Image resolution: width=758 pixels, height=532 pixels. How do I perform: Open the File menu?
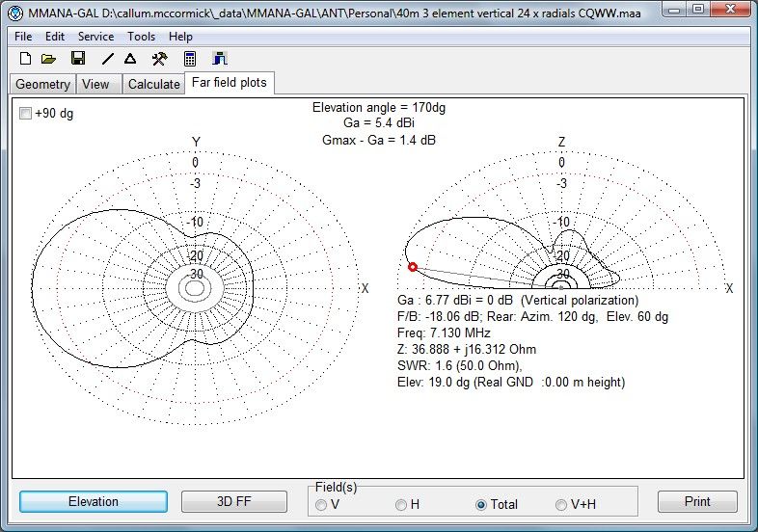(23, 36)
